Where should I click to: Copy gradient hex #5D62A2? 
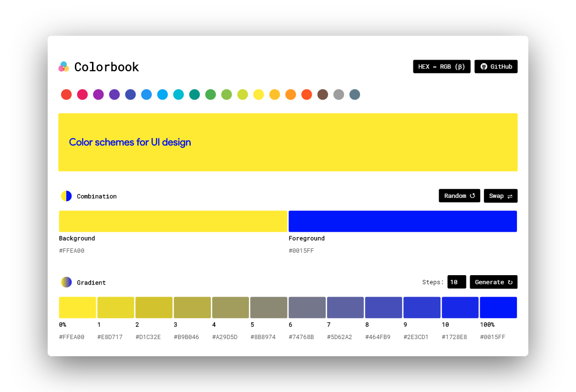[339, 337]
